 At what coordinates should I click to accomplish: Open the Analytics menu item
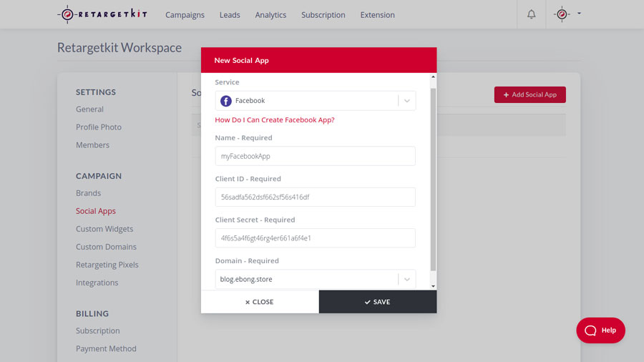(x=270, y=15)
